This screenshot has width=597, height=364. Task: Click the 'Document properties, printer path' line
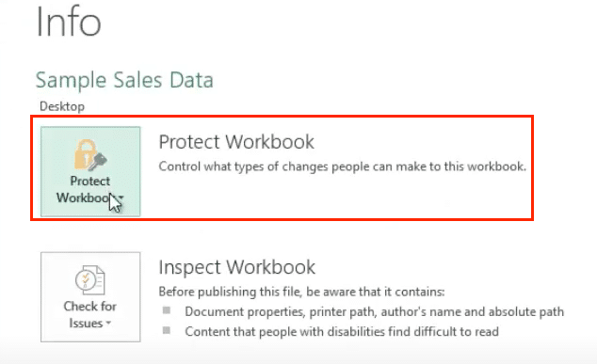(374, 312)
